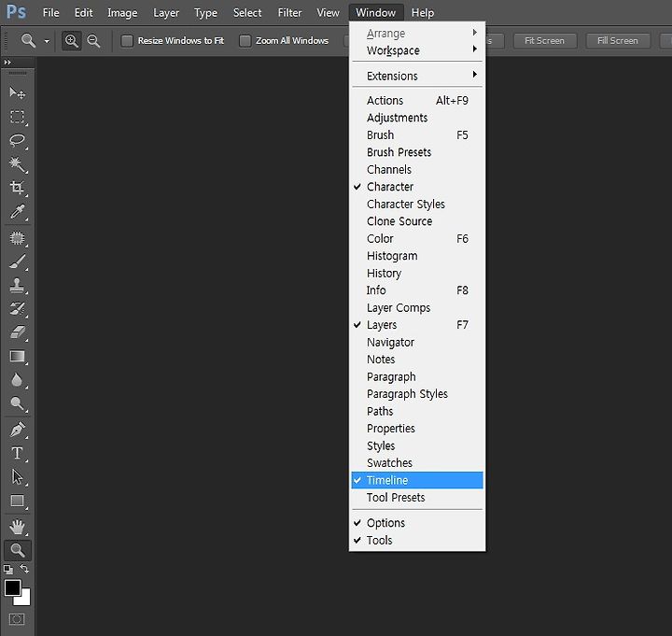672x636 pixels.
Task: Close the Window menu
Action: (x=376, y=13)
